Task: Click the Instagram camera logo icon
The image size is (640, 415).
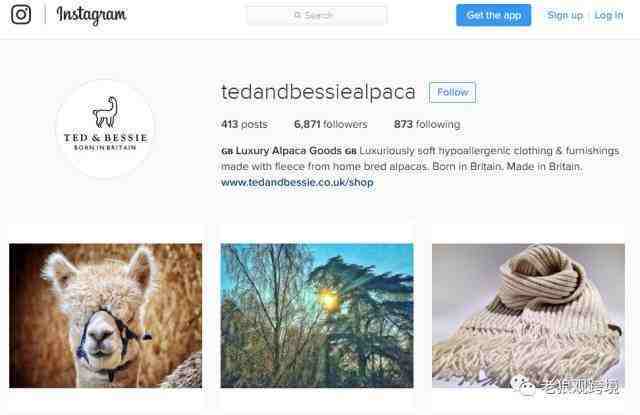Action: pyautogui.click(x=21, y=15)
